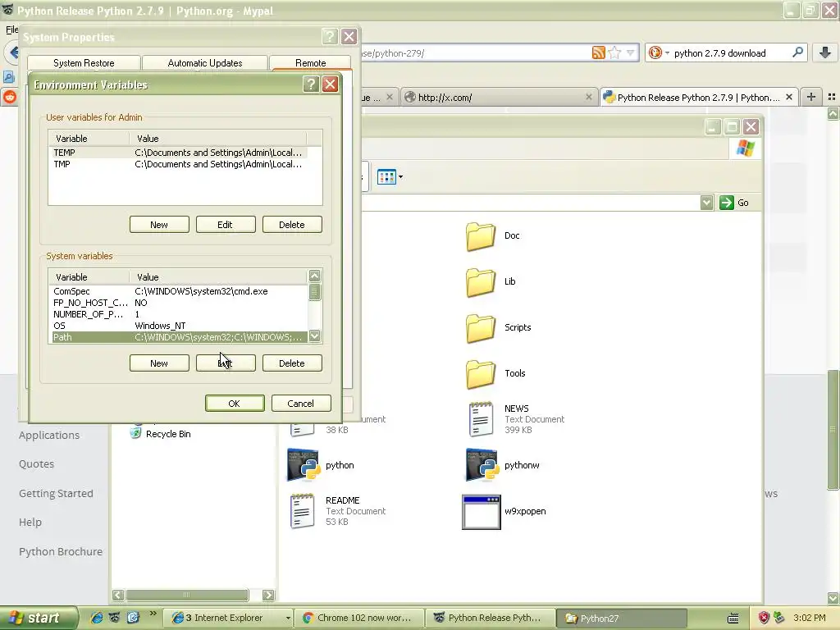Click help button in System Properties title bar
840x630 pixels.
click(330, 36)
